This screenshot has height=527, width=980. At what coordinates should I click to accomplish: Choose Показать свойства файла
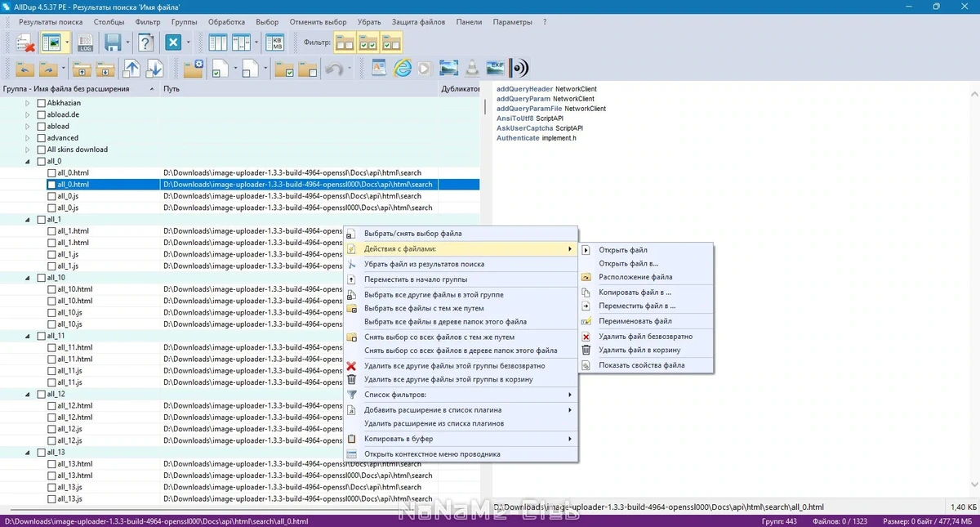coord(646,365)
